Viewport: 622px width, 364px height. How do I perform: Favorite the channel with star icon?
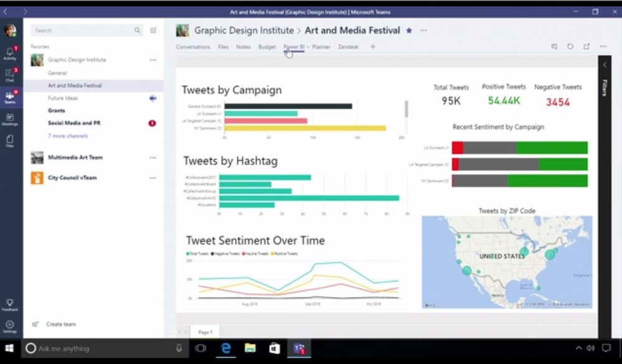tap(409, 30)
